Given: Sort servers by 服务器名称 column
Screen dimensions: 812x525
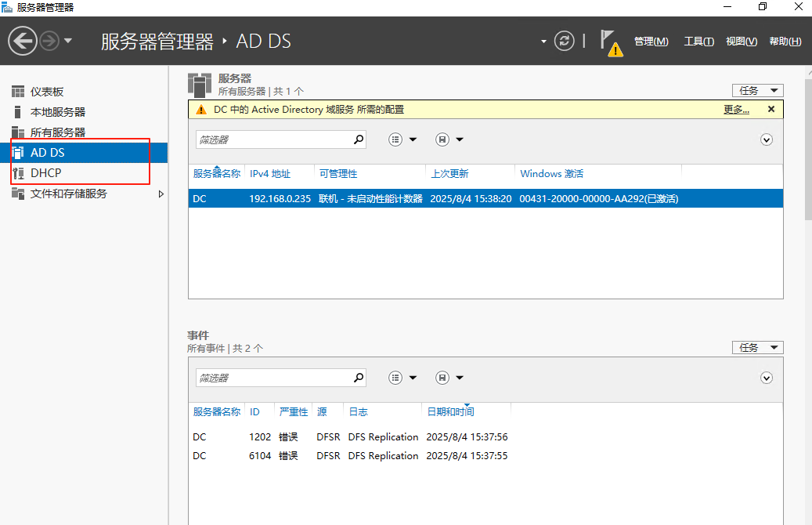Looking at the screenshot, I should [216, 174].
